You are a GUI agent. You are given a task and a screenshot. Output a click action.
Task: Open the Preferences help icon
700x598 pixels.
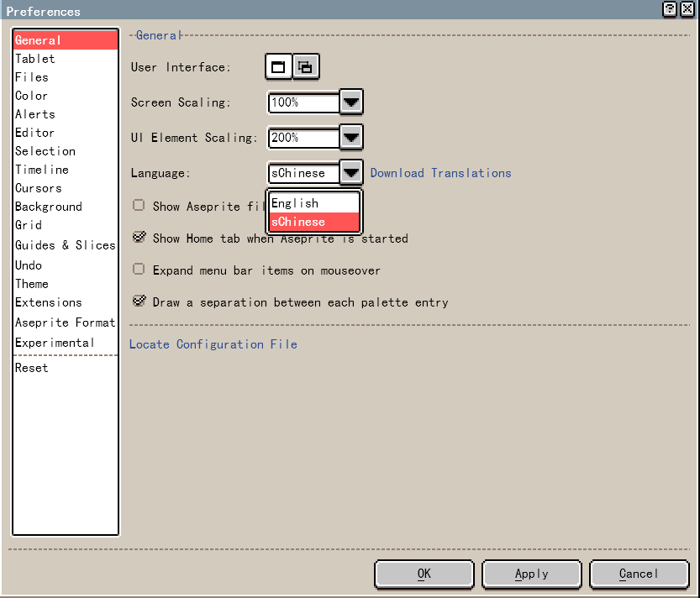[670, 9]
